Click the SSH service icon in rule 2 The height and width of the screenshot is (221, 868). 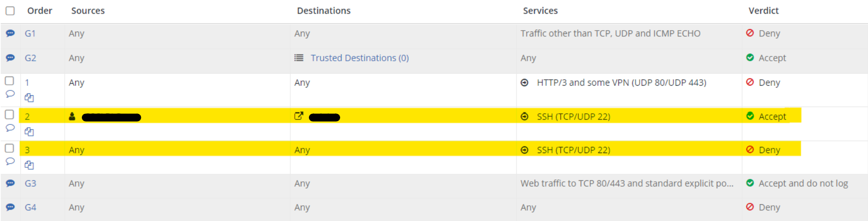[x=525, y=116]
